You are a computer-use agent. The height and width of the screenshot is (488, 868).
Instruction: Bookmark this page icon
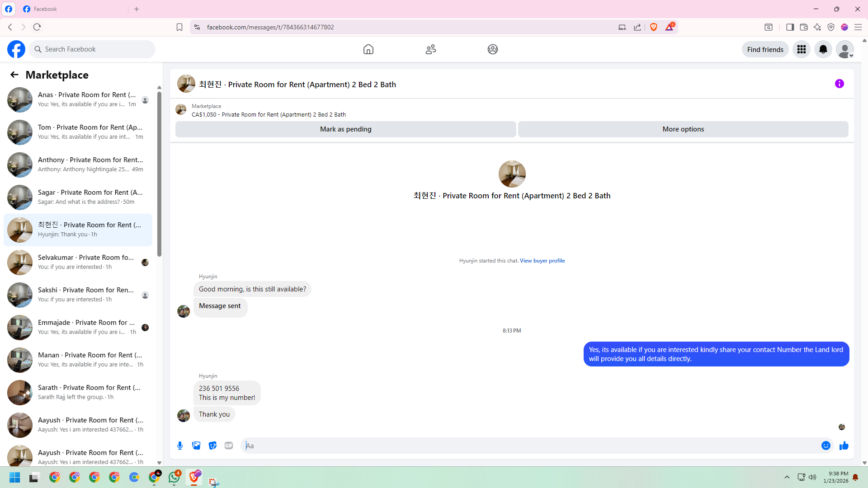point(179,27)
